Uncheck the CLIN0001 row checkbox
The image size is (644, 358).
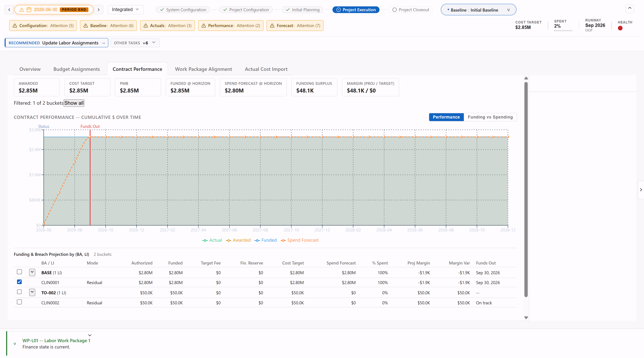[x=19, y=282]
